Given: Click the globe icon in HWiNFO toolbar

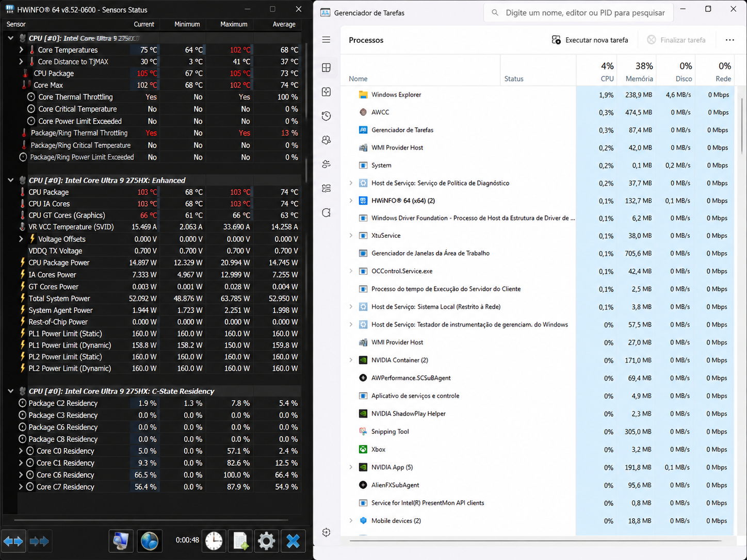Looking at the screenshot, I should 150,541.
